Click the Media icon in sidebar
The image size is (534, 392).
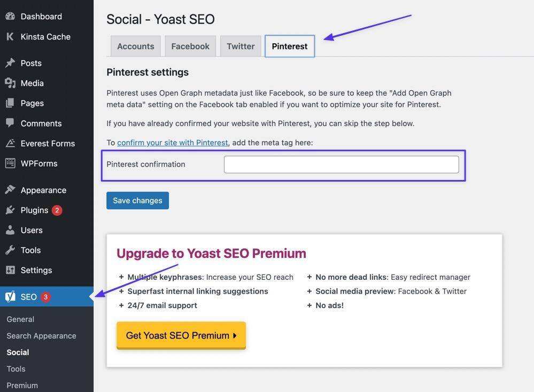coord(10,83)
